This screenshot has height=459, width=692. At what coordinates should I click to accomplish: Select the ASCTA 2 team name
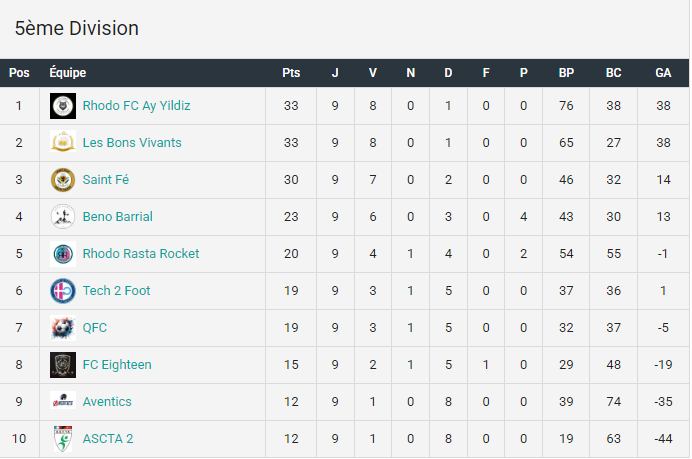pyautogui.click(x=108, y=439)
